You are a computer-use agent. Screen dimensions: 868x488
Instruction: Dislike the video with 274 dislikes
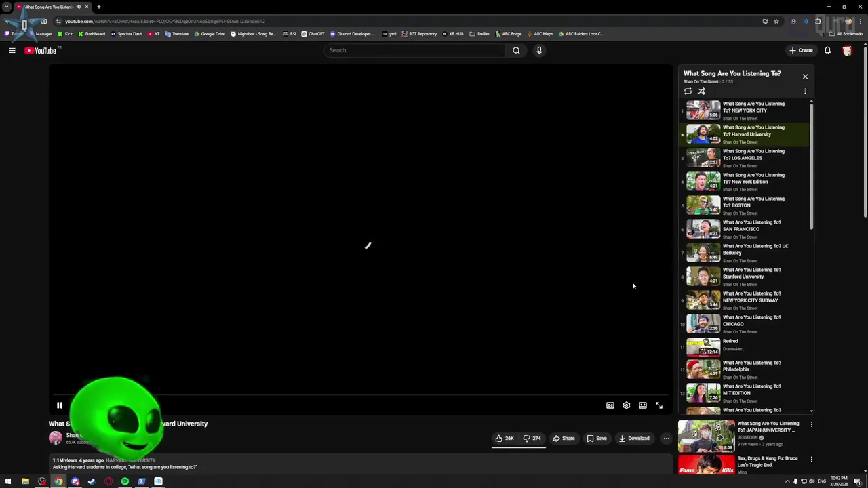click(532, 439)
